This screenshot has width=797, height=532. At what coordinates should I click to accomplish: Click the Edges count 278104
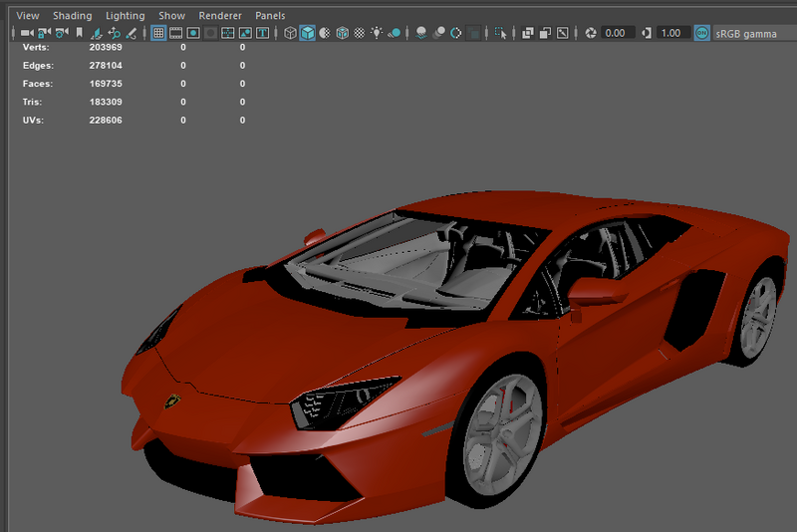click(x=106, y=66)
